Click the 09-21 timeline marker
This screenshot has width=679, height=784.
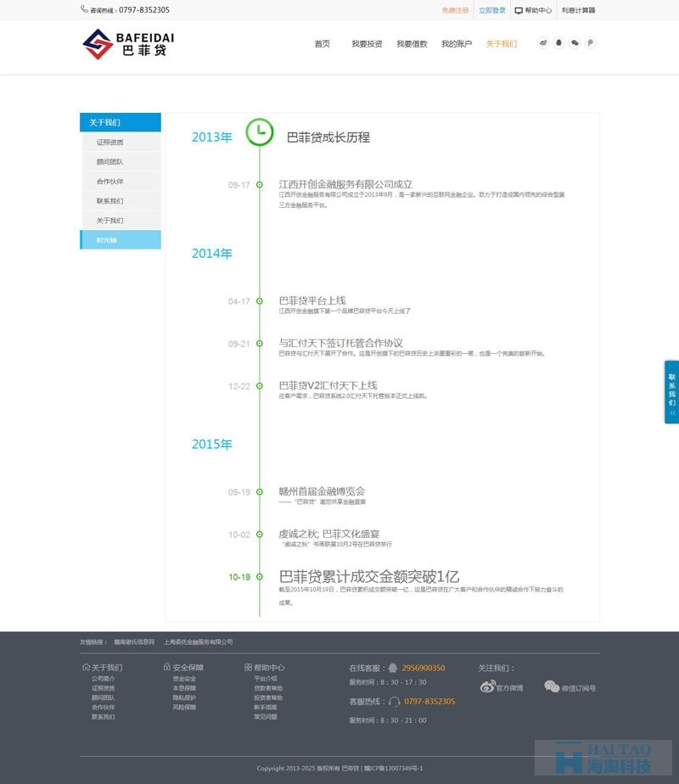(x=260, y=344)
